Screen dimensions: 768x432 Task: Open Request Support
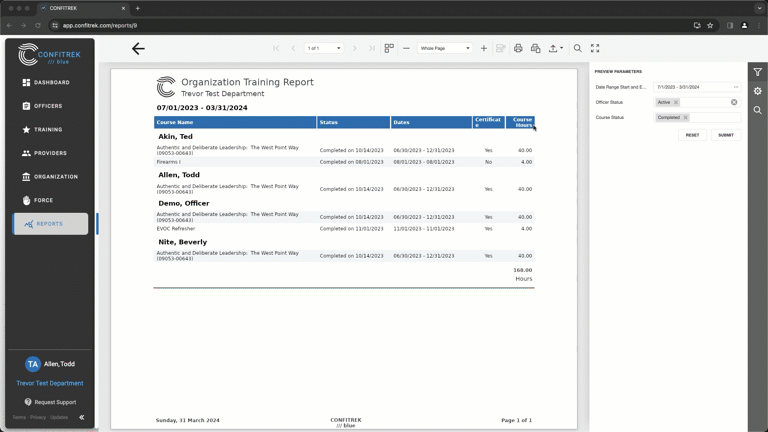click(x=50, y=402)
